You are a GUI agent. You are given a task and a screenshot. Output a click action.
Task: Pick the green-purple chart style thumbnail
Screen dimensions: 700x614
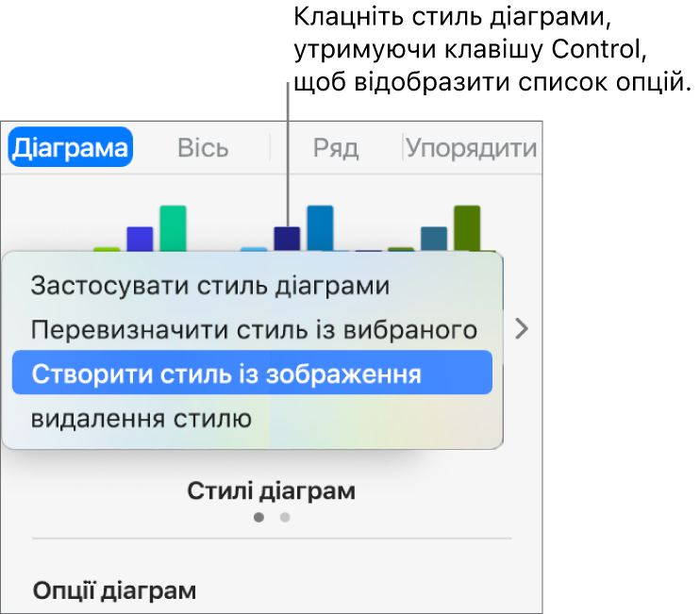141,228
